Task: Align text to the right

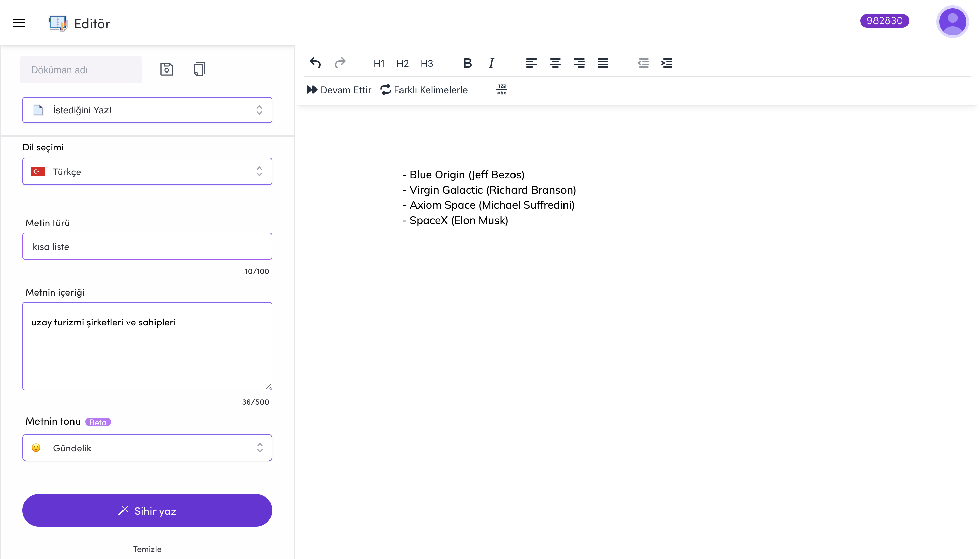Action: coord(579,63)
